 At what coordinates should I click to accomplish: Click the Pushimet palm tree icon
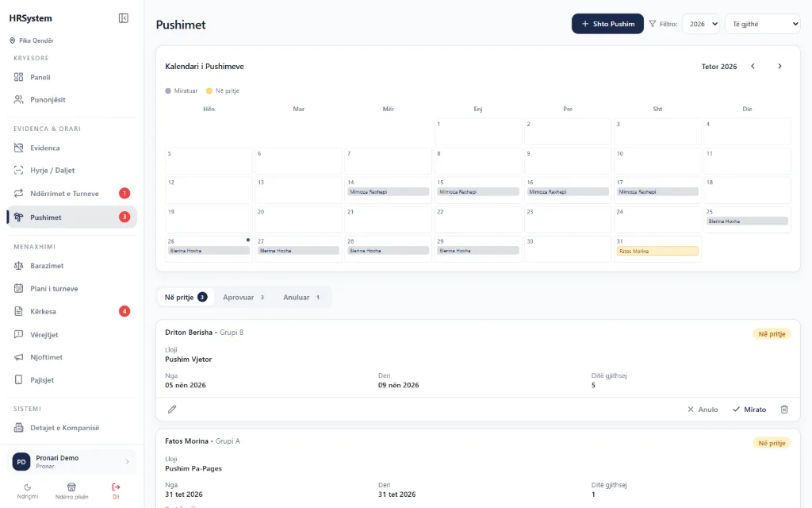(x=19, y=217)
